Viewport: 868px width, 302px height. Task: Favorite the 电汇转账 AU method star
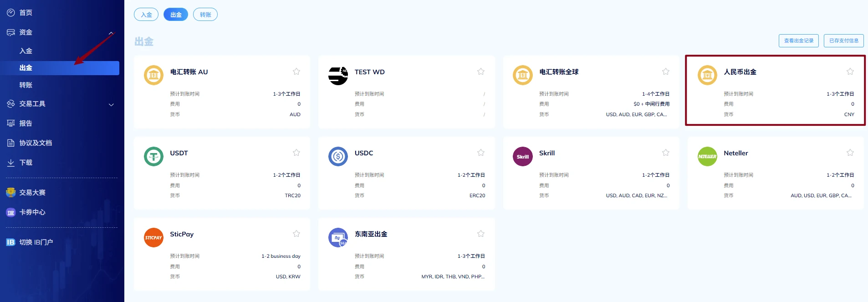point(296,72)
